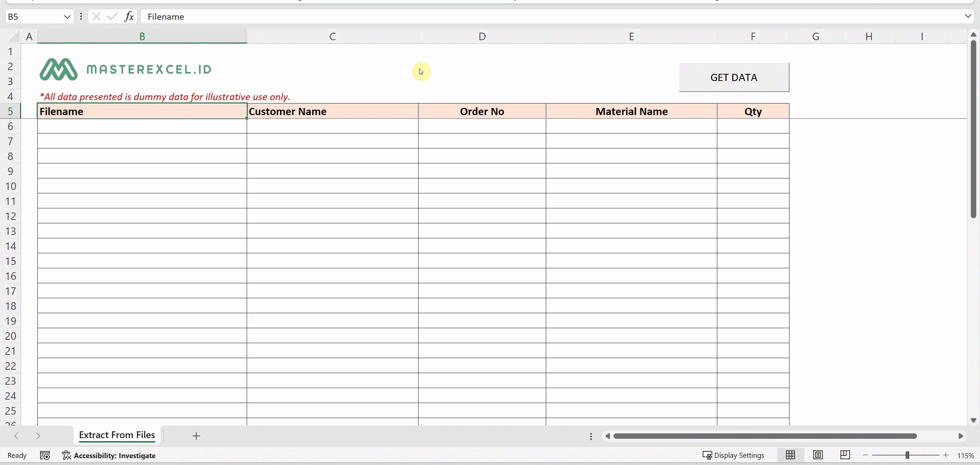Click Ready mode indicator to toggle status
The height and width of the screenshot is (465, 980).
pos(17,455)
